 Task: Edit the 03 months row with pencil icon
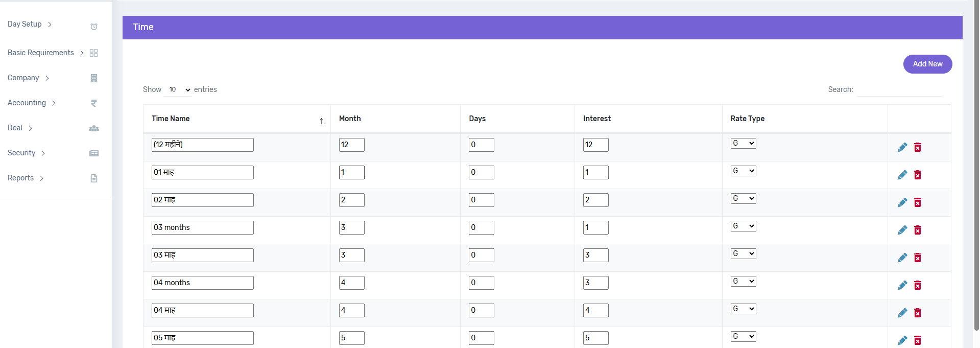point(902,230)
